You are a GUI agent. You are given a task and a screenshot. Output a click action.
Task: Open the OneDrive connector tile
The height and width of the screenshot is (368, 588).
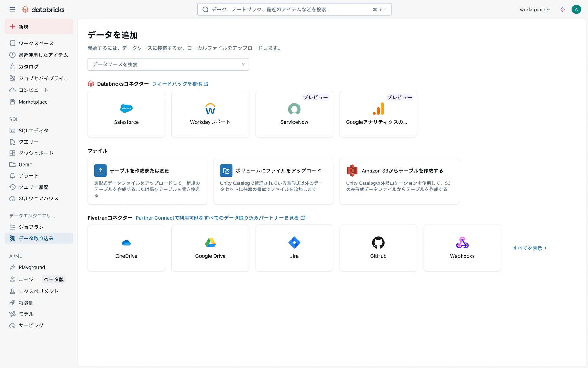(x=126, y=248)
